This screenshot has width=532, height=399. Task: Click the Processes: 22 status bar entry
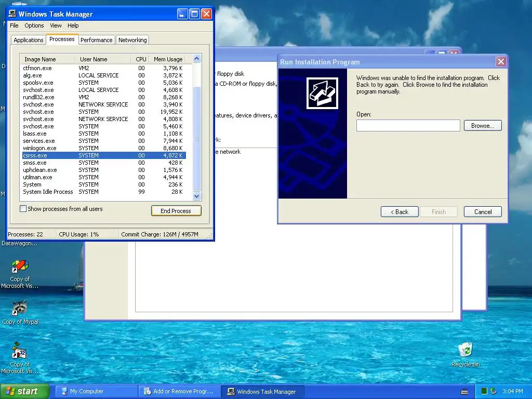click(31, 234)
